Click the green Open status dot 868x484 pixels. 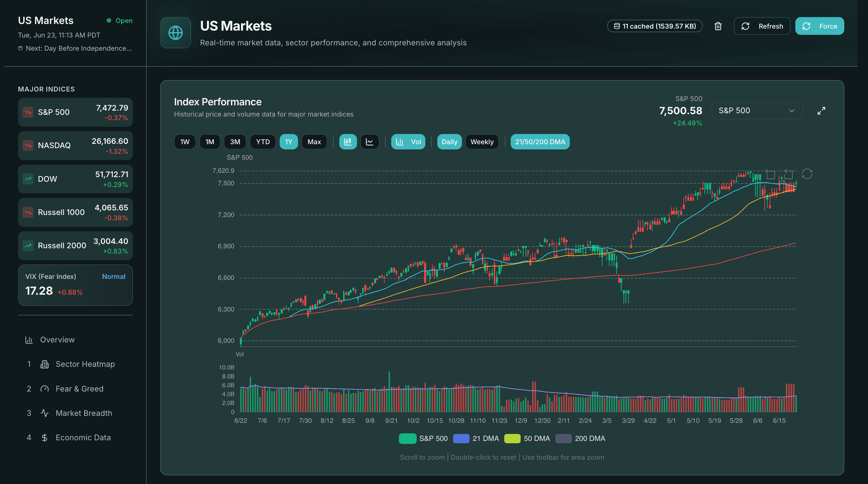(x=109, y=20)
